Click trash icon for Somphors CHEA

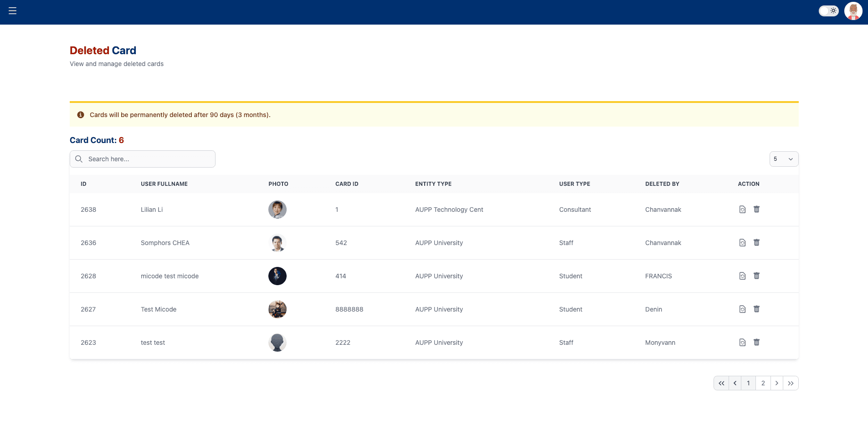[x=756, y=243]
